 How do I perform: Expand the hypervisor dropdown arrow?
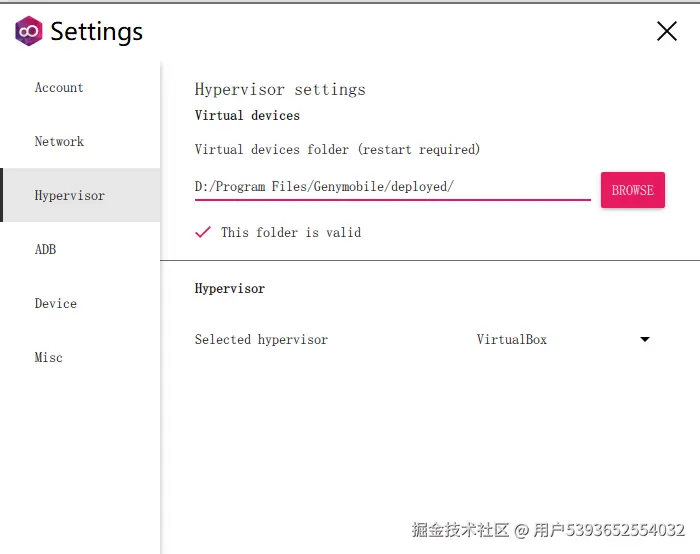645,340
